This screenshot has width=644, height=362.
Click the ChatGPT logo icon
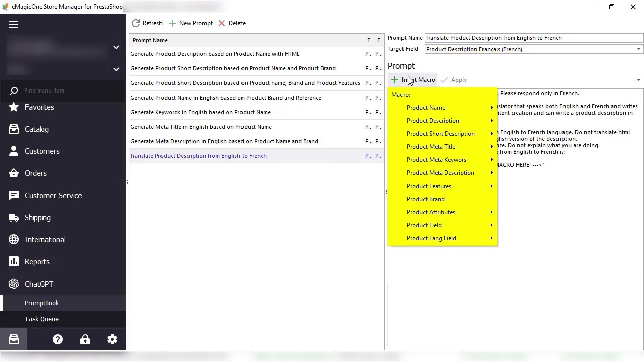14,284
